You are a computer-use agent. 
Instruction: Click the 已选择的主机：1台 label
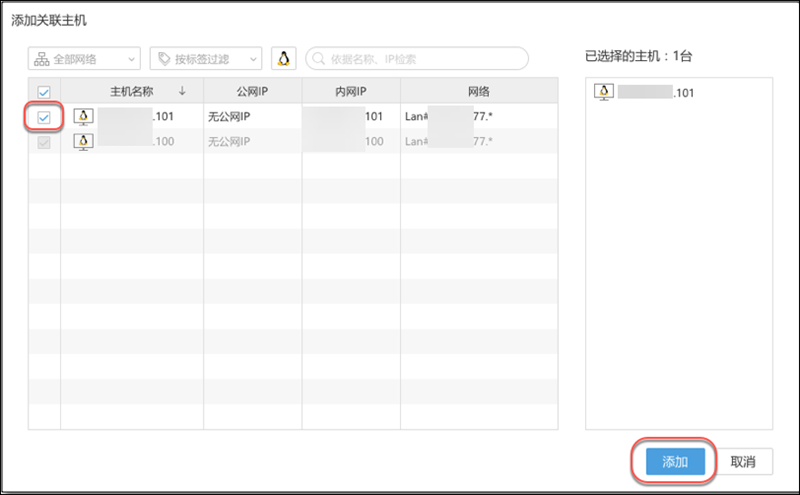[638, 56]
